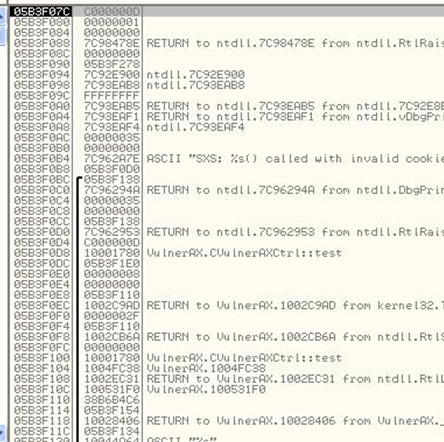The width and height of the screenshot is (444, 442).
Task: Select the highlighted stack address 05B3F07C
Action: (x=41, y=12)
